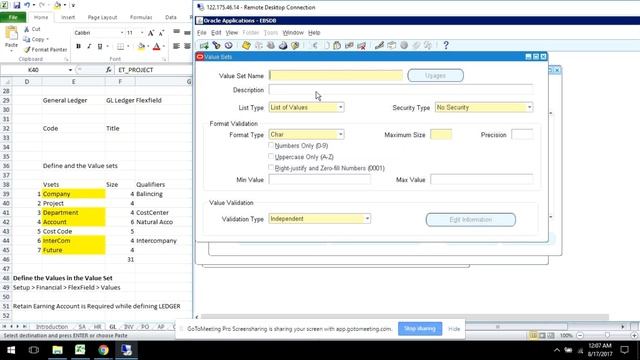Click Excel font color A icon

click(156, 47)
